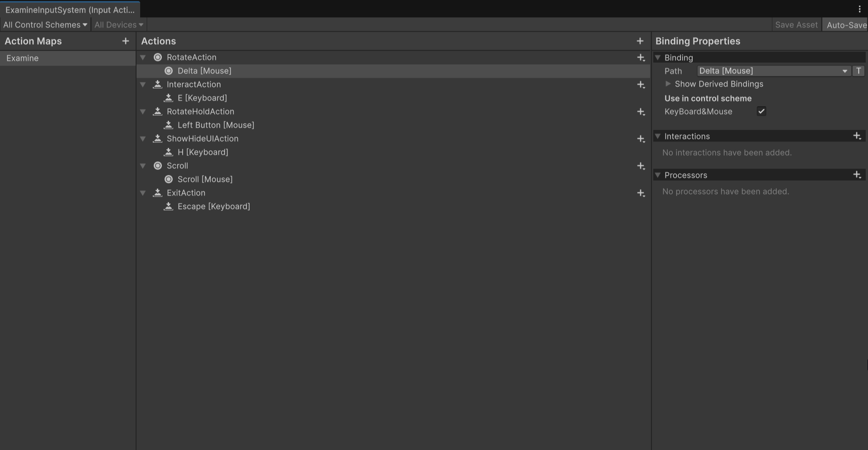The height and width of the screenshot is (450, 868).
Task: Click the Processors section header label
Action: coord(686,175)
